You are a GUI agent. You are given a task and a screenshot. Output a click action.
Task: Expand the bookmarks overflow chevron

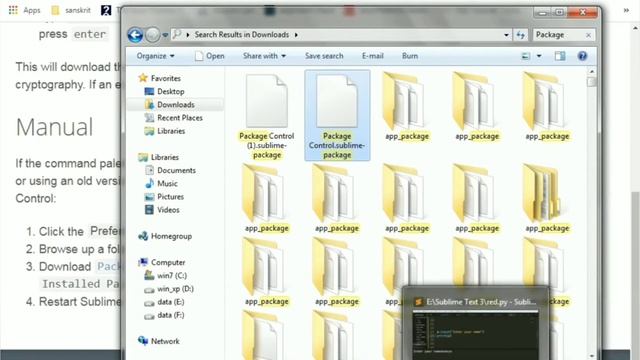point(626,10)
